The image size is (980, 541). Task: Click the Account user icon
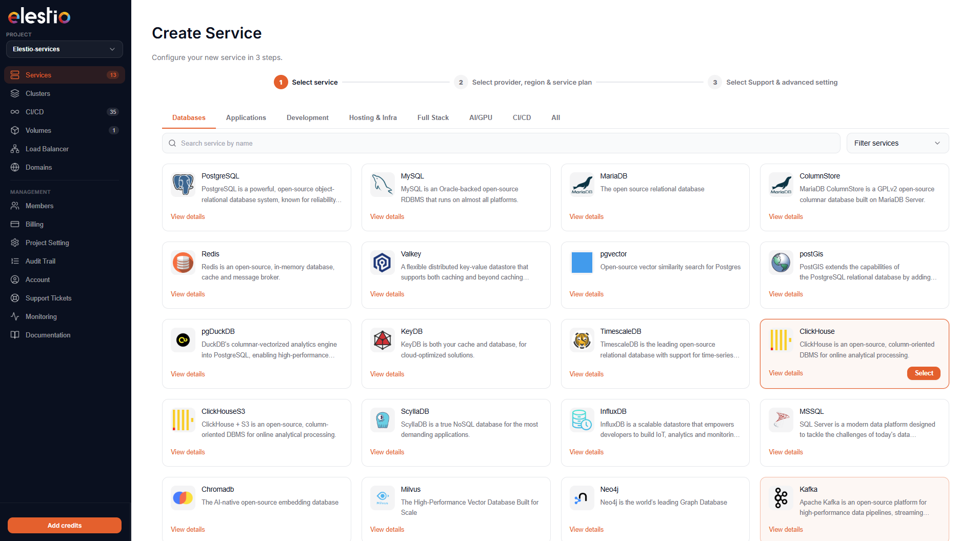pos(15,279)
